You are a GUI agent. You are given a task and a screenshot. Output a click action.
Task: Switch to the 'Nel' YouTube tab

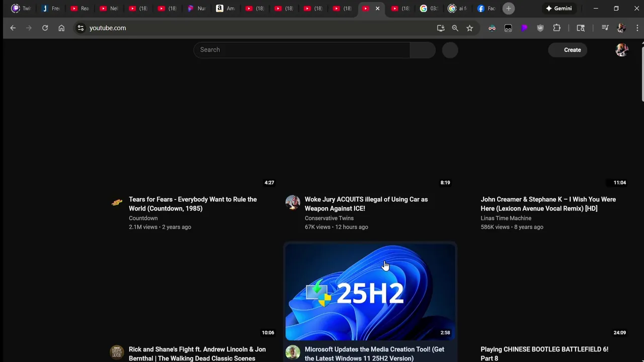109,9
